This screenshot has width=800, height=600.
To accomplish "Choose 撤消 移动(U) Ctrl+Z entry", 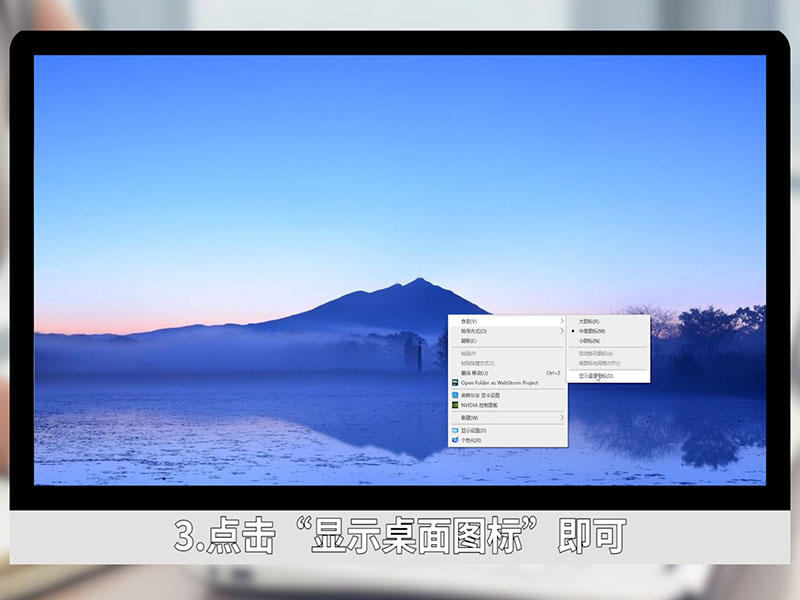I will (508, 373).
